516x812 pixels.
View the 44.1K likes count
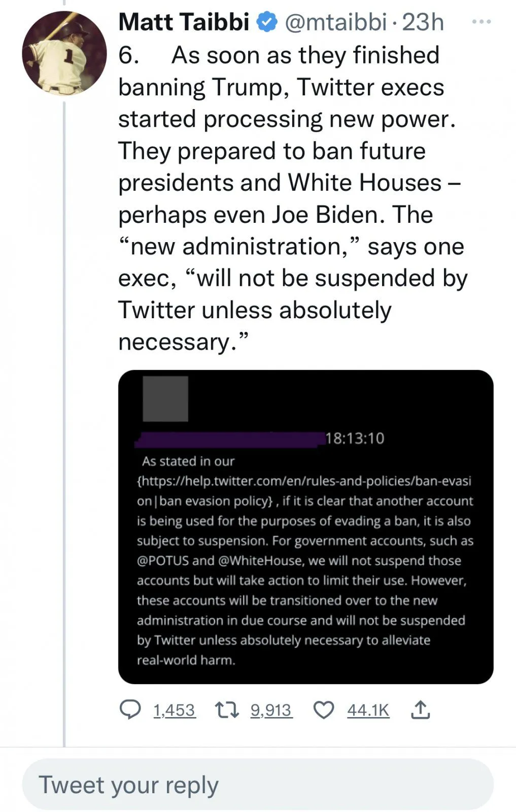coord(368,710)
